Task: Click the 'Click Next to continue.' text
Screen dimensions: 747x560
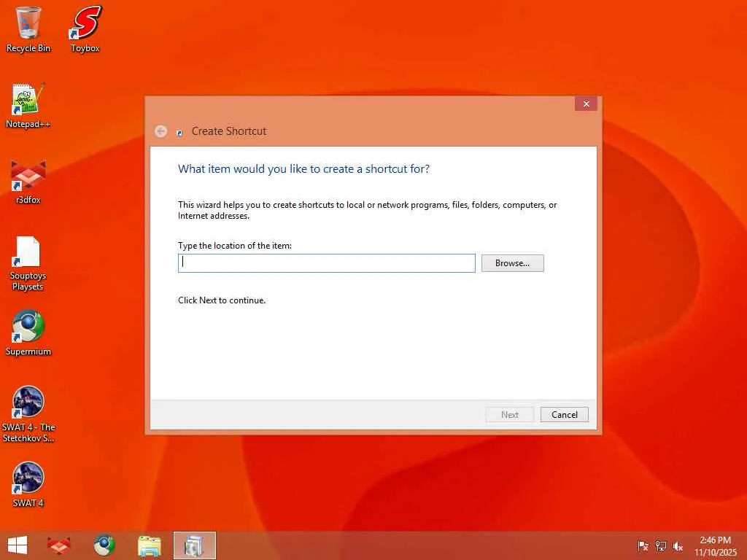Action: click(222, 300)
